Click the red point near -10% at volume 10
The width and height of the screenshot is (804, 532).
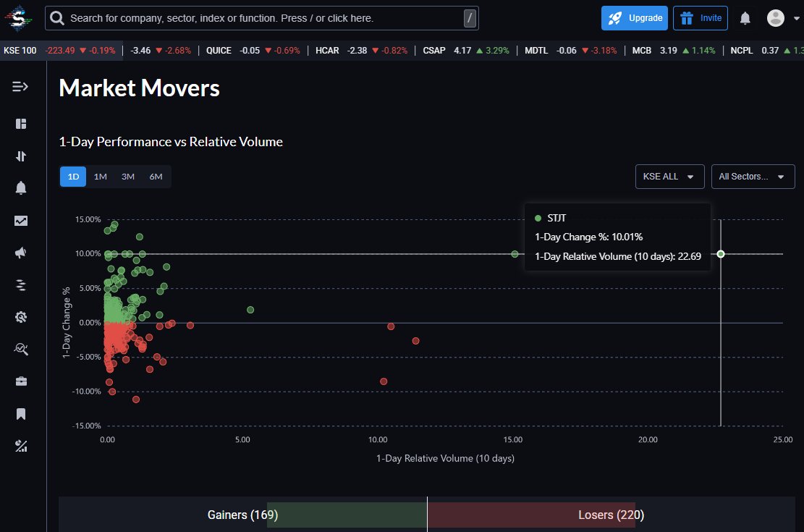(x=384, y=381)
